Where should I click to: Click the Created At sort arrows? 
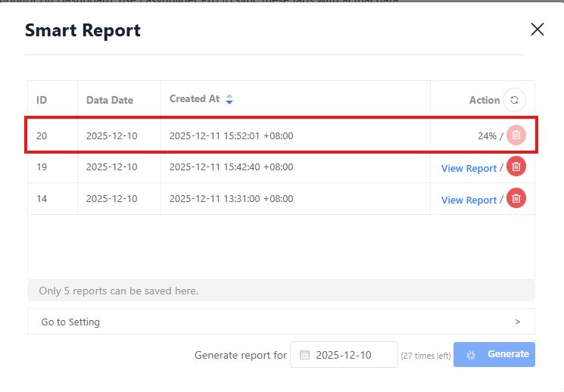click(229, 99)
